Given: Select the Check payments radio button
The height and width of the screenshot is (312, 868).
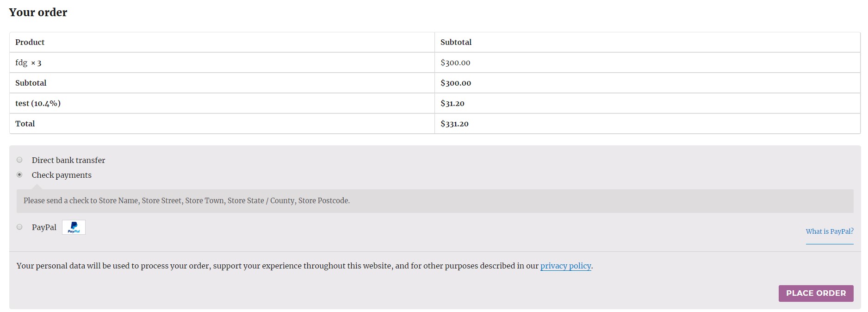Looking at the screenshot, I should point(19,175).
